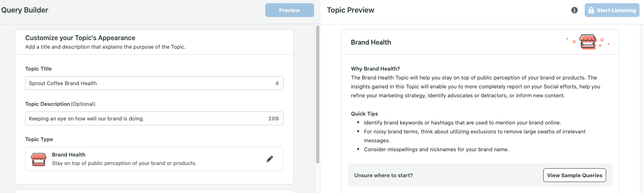The image size is (644, 193).
Task: Click the Quick Tips heading
Action: [x=364, y=114]
